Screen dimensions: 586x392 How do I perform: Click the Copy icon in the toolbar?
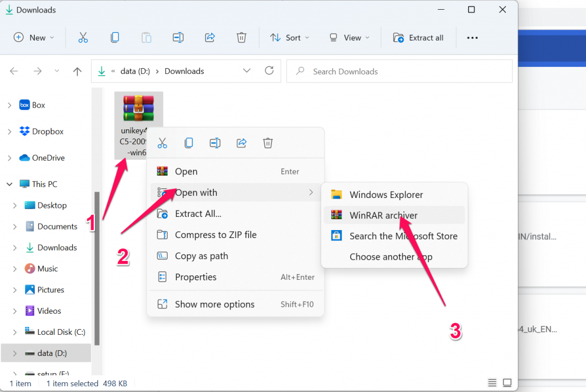[x=115, y=38]
